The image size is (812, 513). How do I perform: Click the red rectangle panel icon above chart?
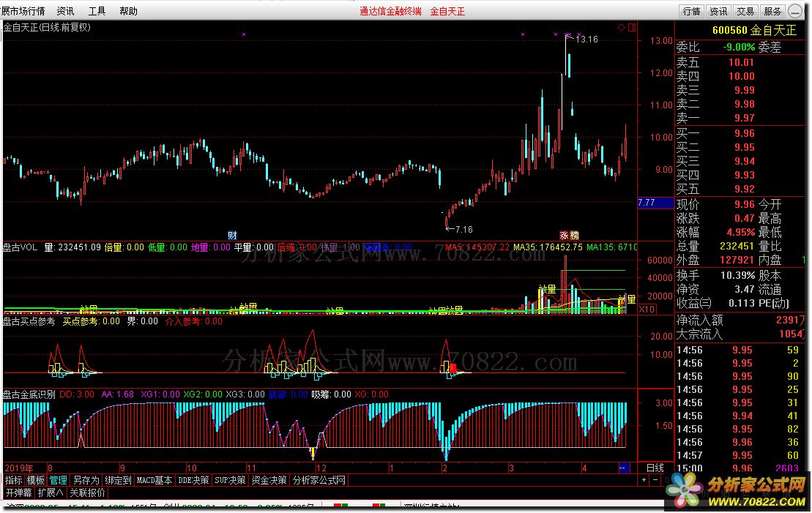[632, 27]
